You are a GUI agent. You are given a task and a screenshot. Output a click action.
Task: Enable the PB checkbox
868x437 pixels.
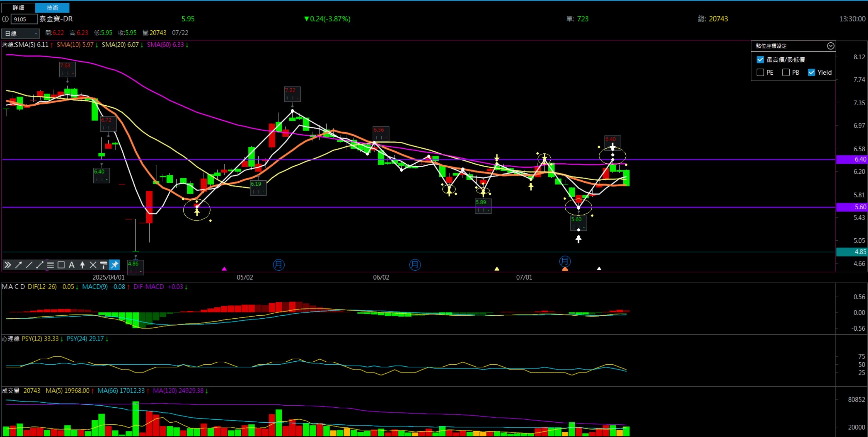pos(786,72)
